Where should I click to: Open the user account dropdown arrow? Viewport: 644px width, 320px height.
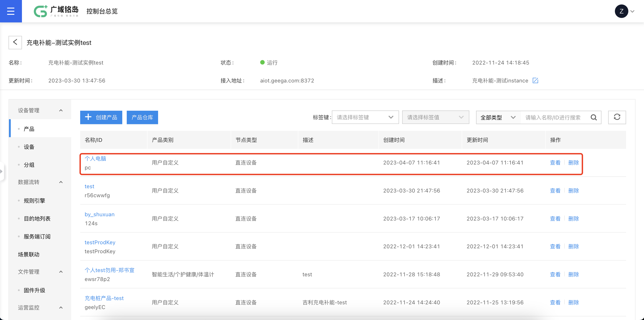633,11
